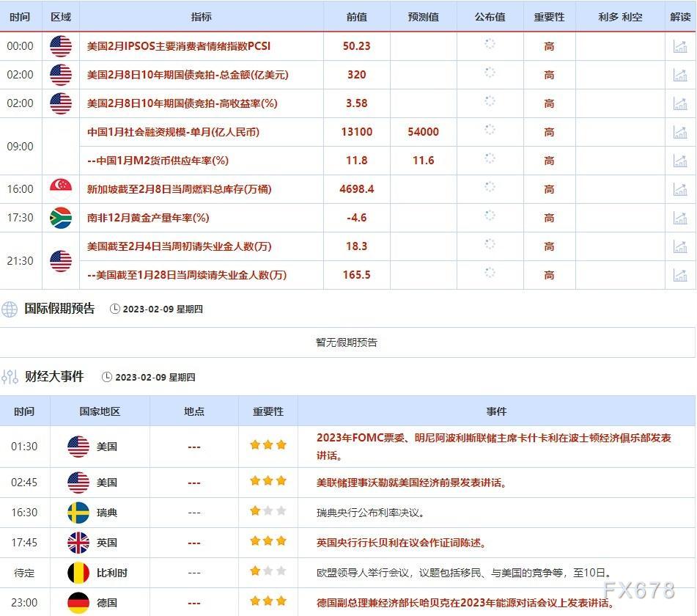The image size is (697, 616).
Task: Open 中国1月社会融资规模 indicator link
Action: (174, 132)
